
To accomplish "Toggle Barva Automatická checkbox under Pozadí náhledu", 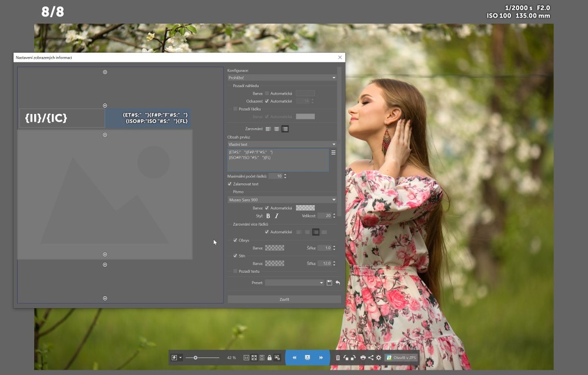I will click(x=267, y=93).
